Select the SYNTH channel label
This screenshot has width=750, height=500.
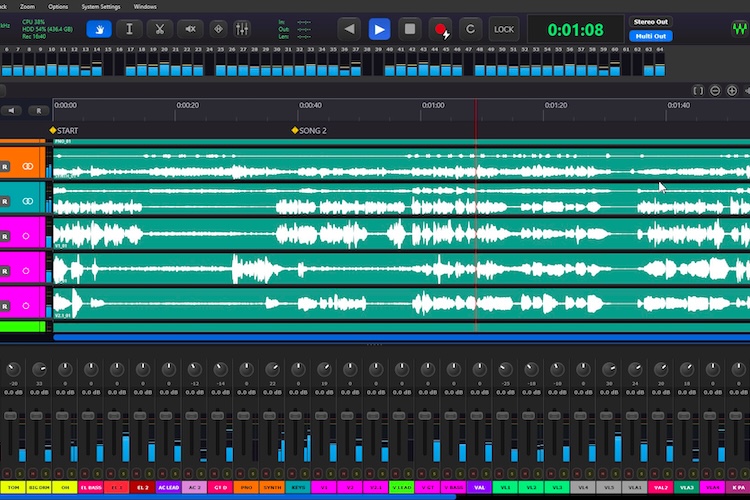[x=272, y=487]
